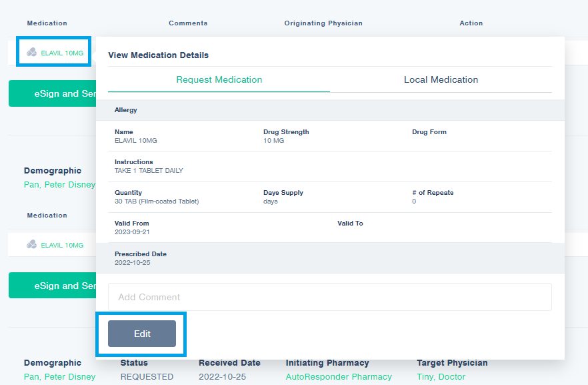
Task: Click the Comments column header
Action: 188,23
